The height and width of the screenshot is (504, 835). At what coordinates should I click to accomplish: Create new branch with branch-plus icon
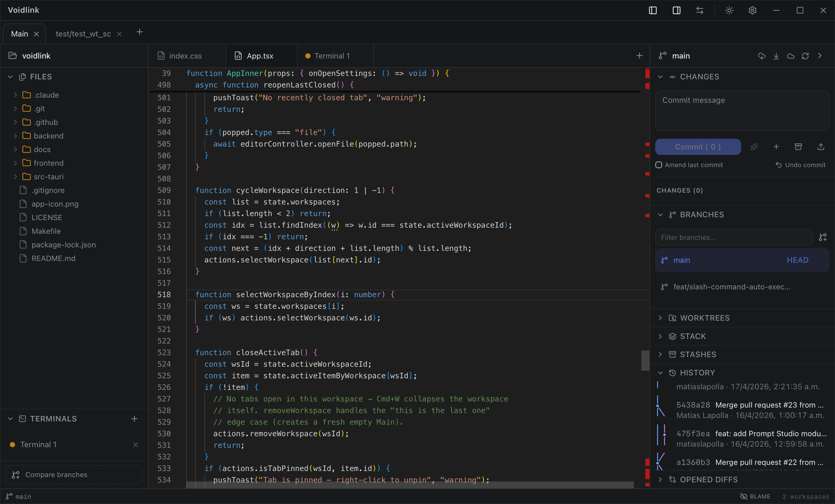(823, 237)
